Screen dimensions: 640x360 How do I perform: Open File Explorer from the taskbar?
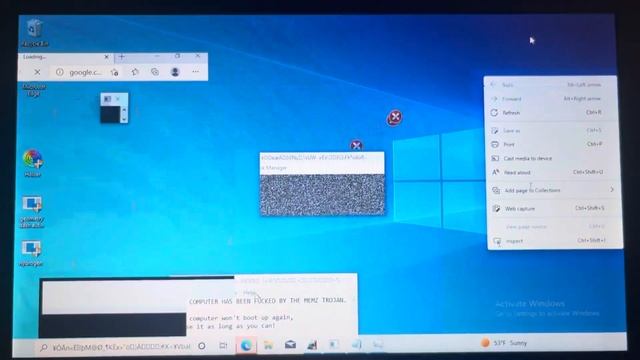(x=268, y=345)
